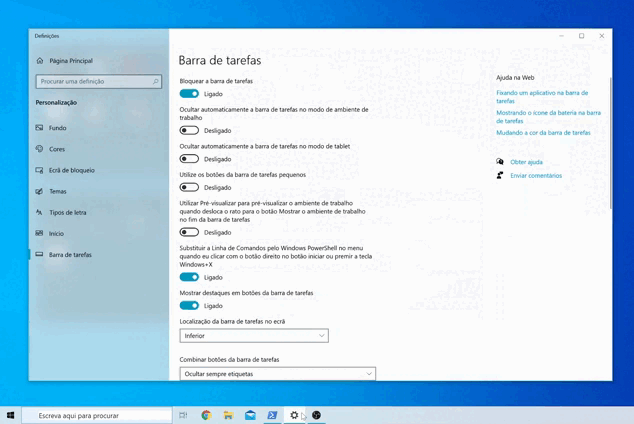The width and height of the screenshot is (634, 424).
Task: Open link Fixando um aplicativo na barra
Action: tap(542, 97)
